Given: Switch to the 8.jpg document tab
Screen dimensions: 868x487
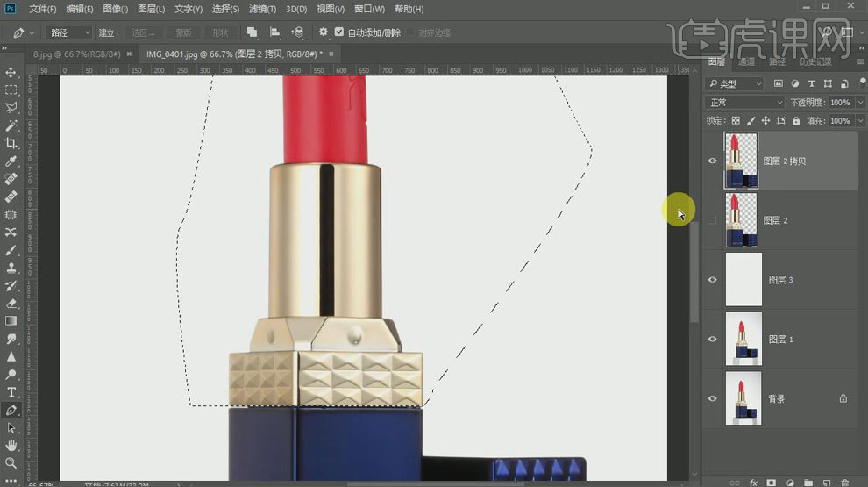Looking at the screenshot, I should pos(76,54).
